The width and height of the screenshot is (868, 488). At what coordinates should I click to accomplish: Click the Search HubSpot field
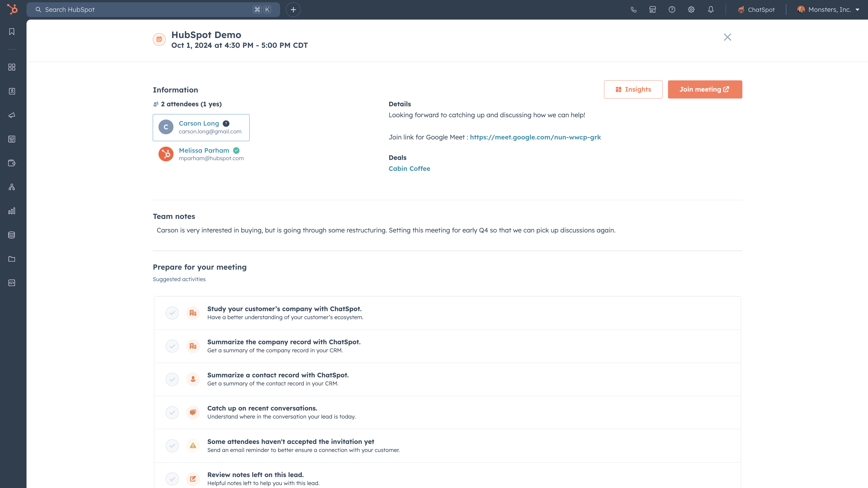[x=153, y=10]
